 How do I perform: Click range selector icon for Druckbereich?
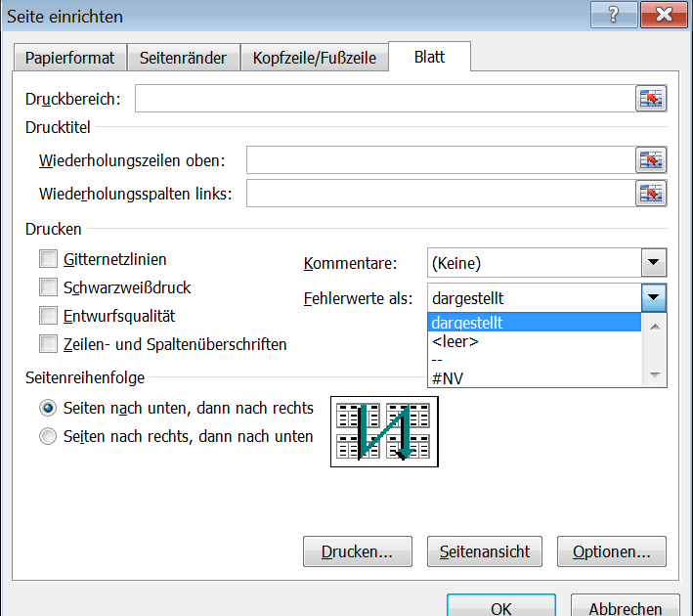[x=651, y=98]
